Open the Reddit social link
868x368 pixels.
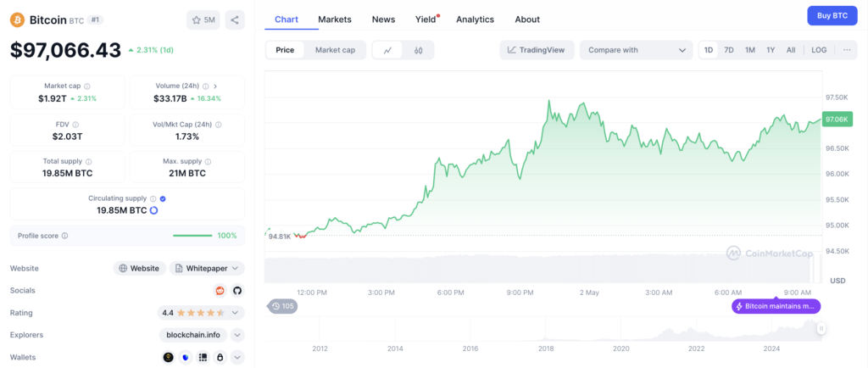pos(220,291)
